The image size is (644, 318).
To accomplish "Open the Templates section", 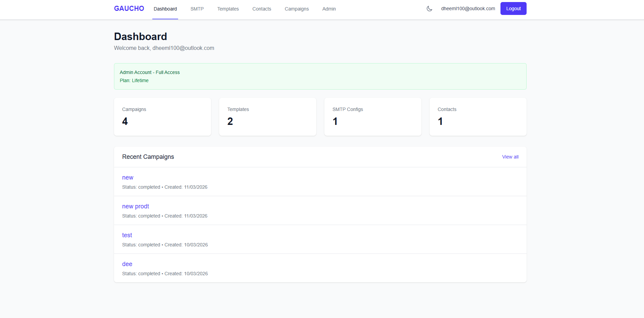I will (x=228, y=9).
